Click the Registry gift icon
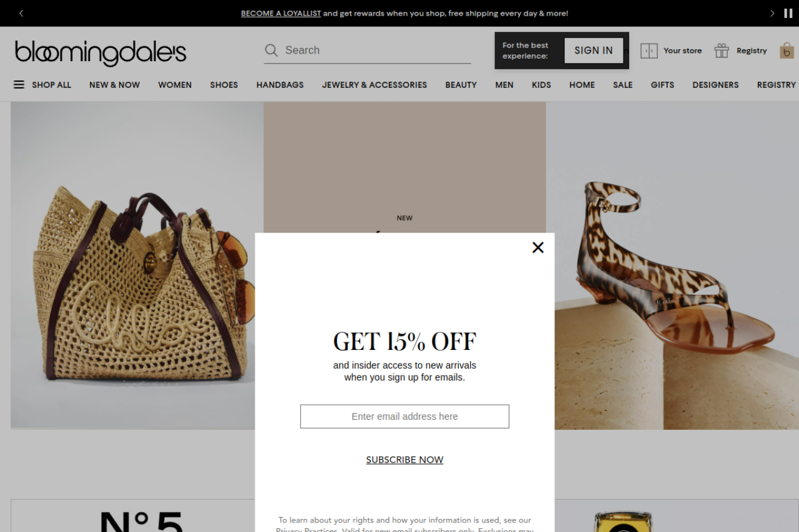 tap(722, 51)
